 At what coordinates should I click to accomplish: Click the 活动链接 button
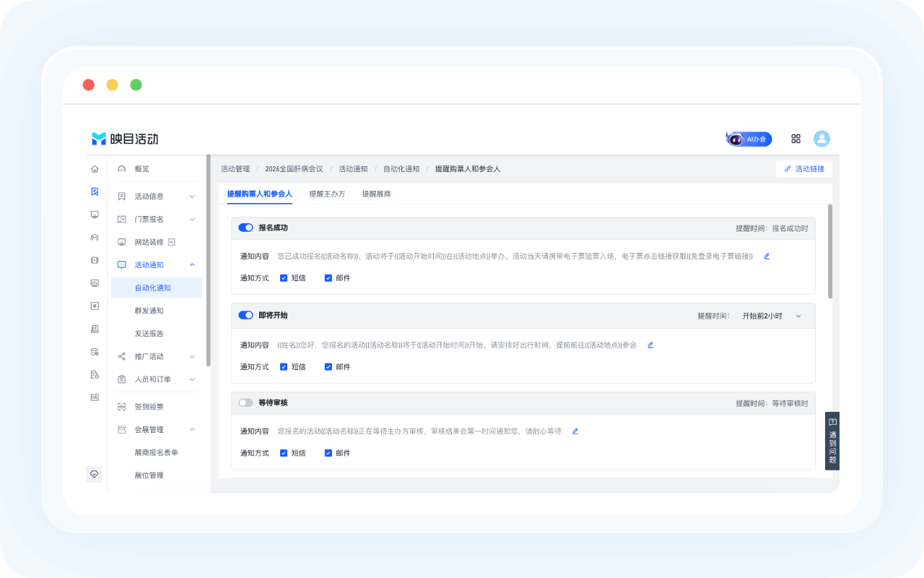(804, 168)
